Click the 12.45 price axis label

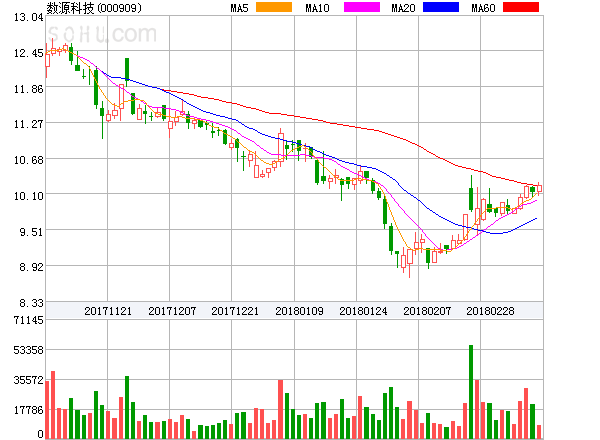pyautogui.click(x=29, y=53)
